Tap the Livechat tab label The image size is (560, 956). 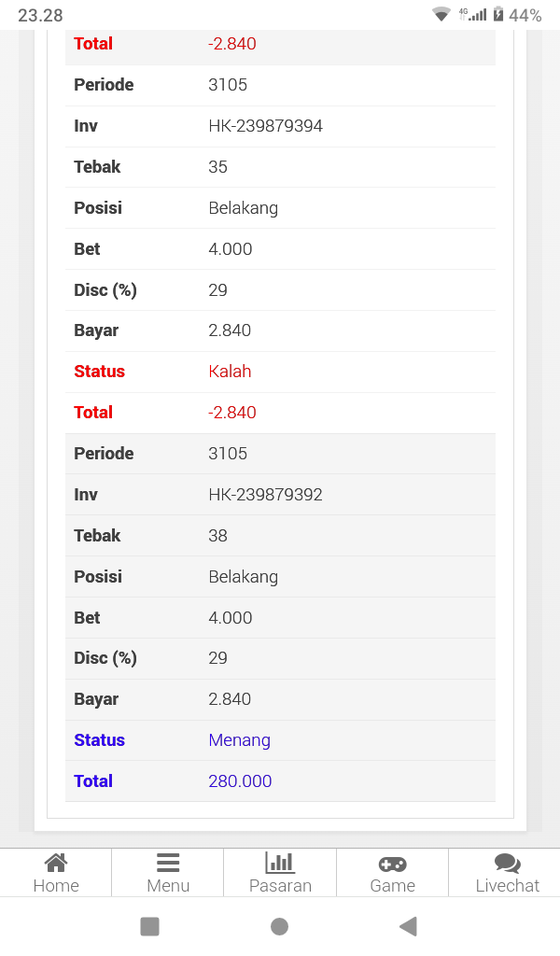(508, 886)
